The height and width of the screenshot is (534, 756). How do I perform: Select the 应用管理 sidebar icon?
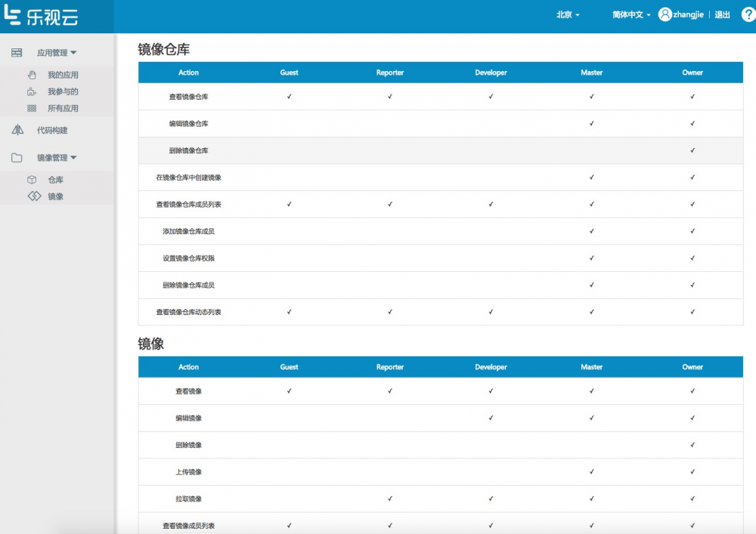click(16, 52)
